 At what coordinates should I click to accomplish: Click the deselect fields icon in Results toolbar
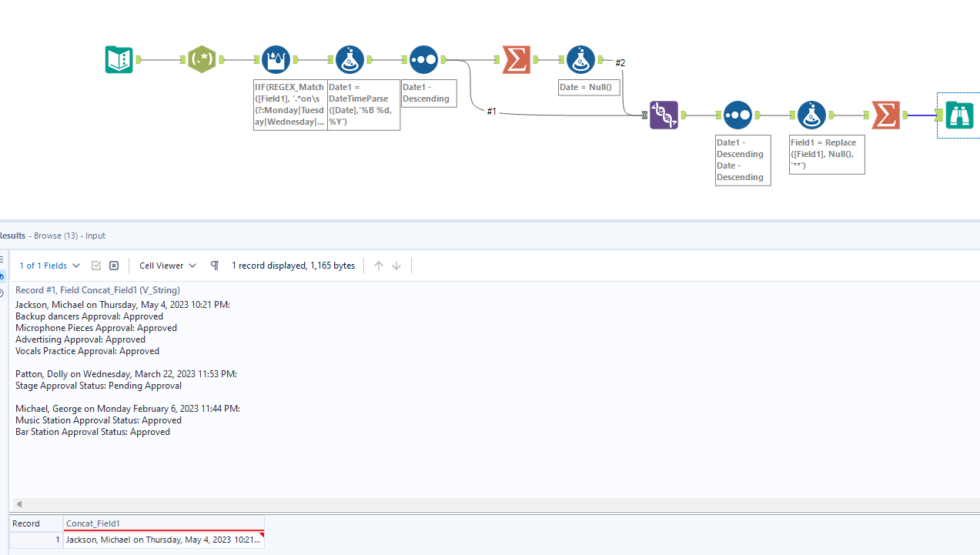point(114,265)
